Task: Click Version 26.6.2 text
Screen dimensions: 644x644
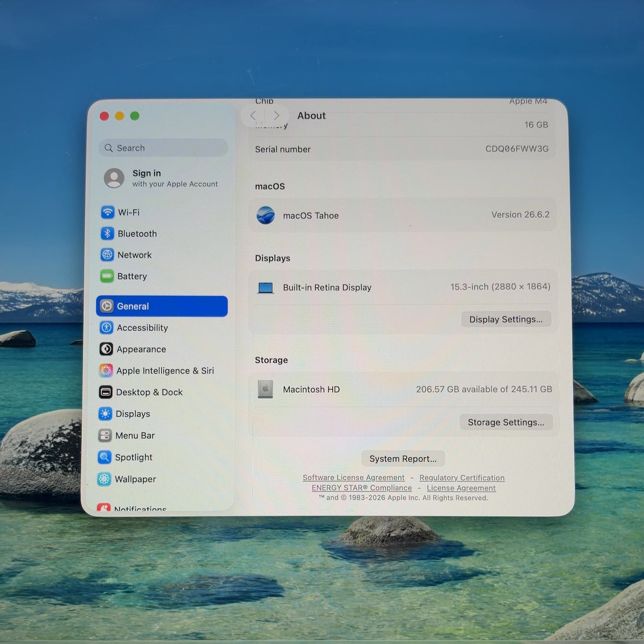Action: click(x=521, y=215)
